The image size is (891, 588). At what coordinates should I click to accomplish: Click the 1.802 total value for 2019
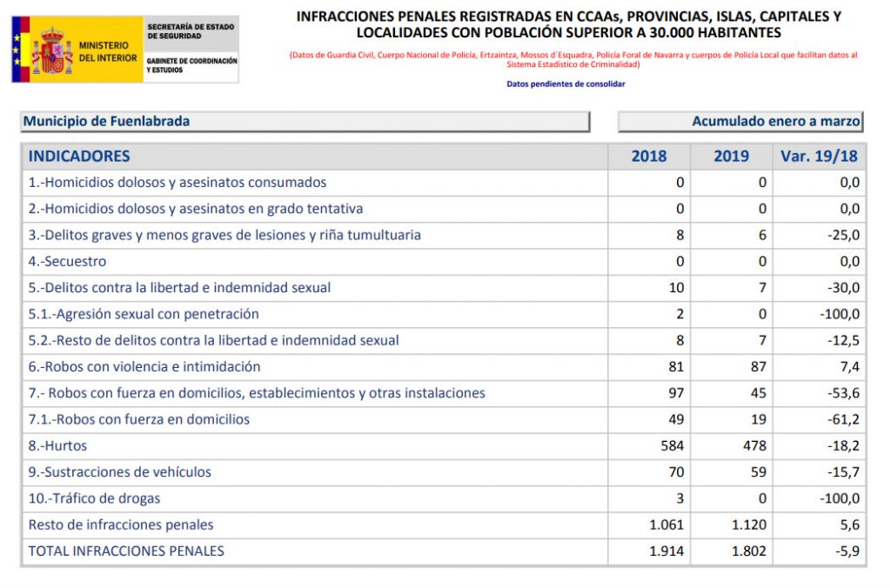coord(748,551)
